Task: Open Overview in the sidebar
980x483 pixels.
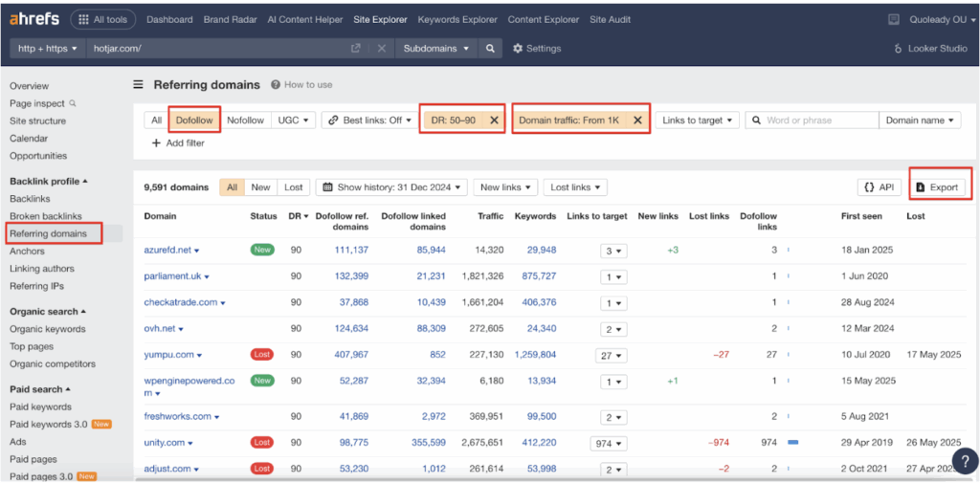Action: point(29,86)
